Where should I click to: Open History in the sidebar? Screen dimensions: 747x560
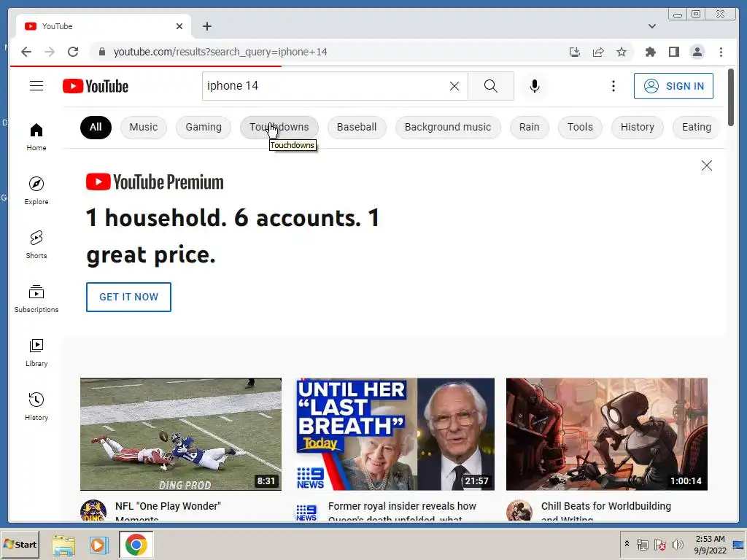36,407
